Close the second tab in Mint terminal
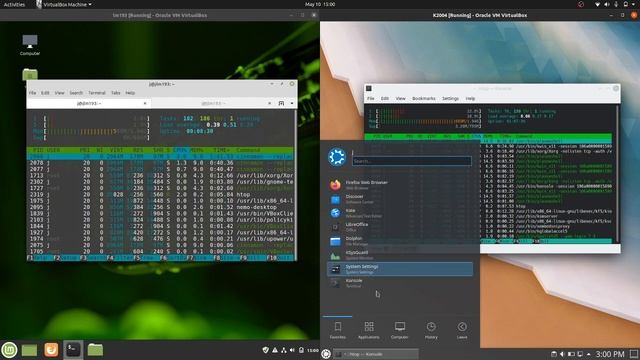640x360 pixels. pos(269,104)
